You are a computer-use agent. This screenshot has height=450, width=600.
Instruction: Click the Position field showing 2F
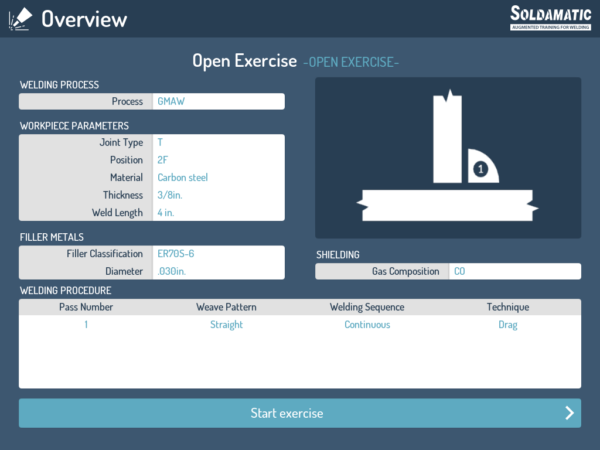click(x=218, y=160)
